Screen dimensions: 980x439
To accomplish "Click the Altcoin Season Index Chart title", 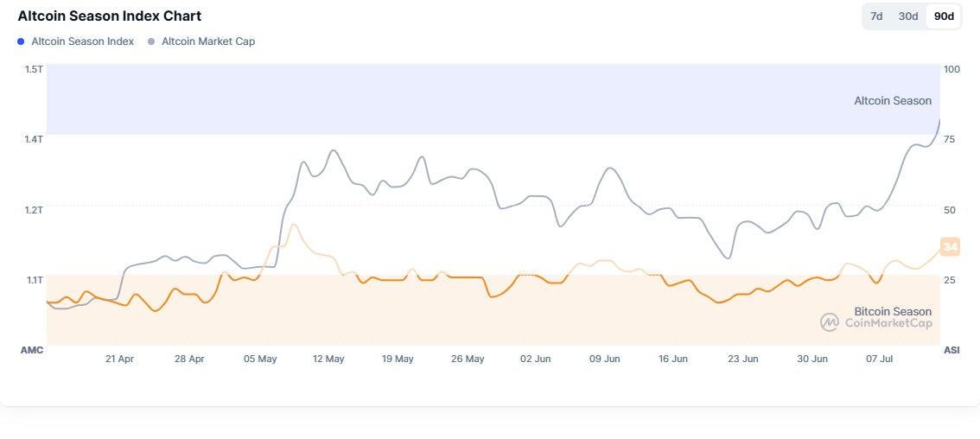I will 109,16.
